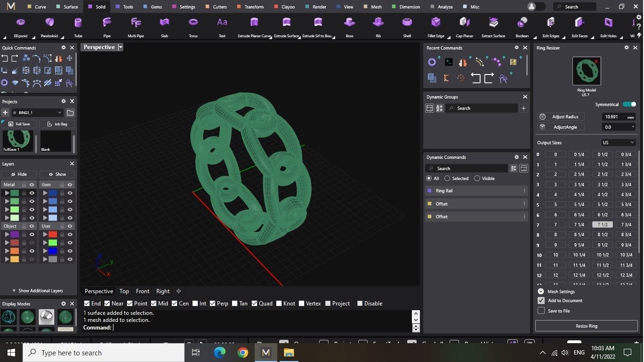Enable the Tan object snap
This screenshot has height=362, width=644.
click(235, 304)
